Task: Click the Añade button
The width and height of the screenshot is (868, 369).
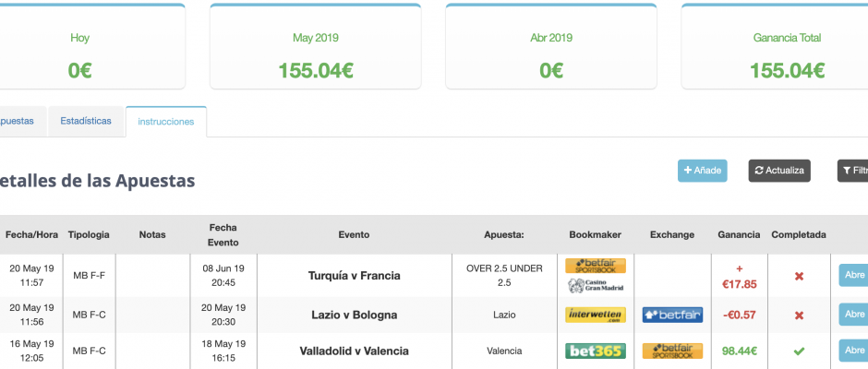Action: (x=703, y=171)
